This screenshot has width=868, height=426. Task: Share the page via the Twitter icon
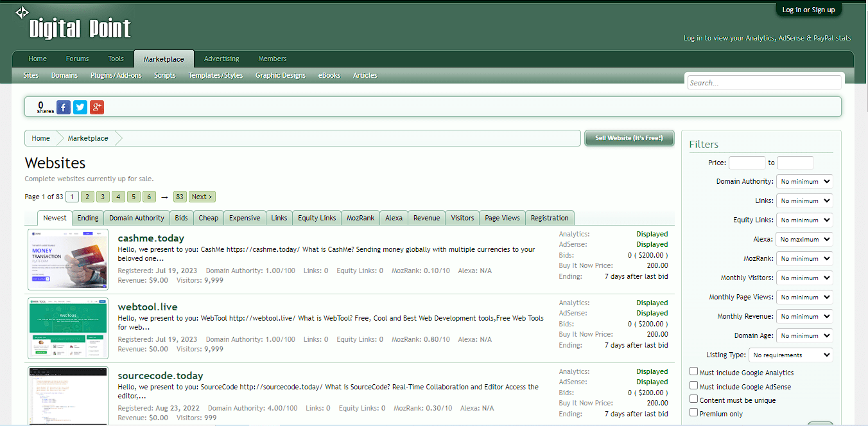pos(80,107)
